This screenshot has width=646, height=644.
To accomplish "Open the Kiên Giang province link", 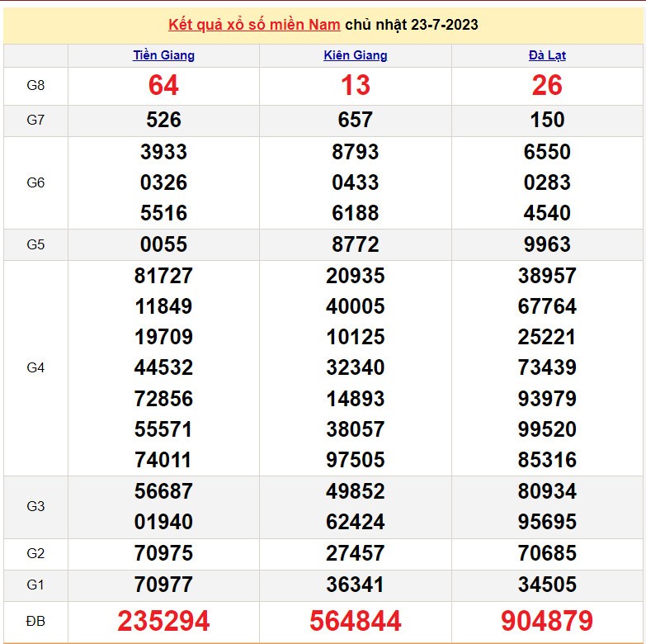I will pos(355,55).
